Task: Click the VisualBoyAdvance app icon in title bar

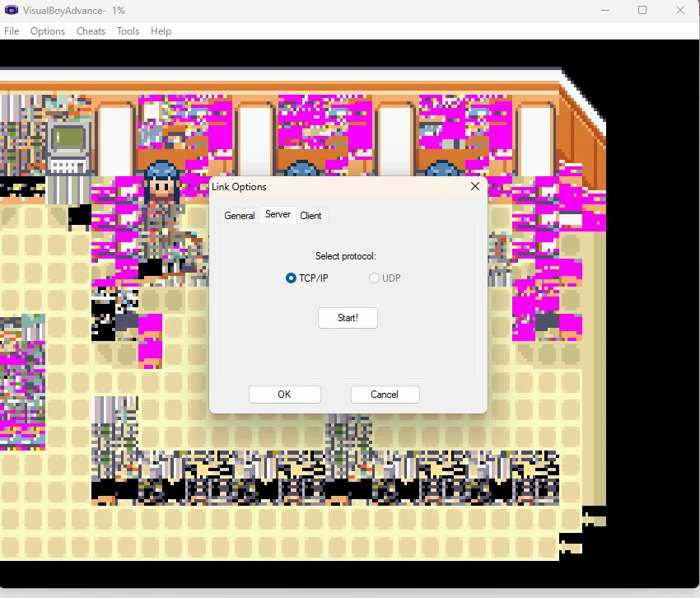Action: click(12, 10)
